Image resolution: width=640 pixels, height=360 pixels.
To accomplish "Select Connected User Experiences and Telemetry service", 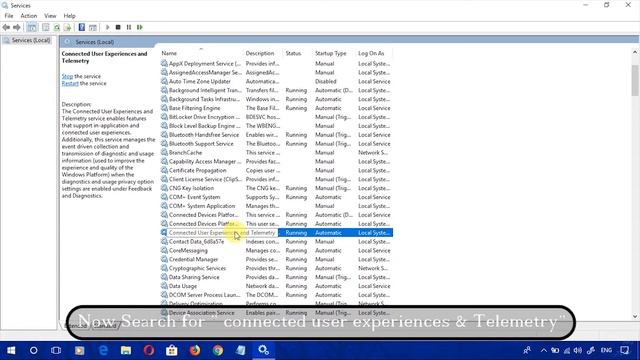I will [x=276, y=233].
